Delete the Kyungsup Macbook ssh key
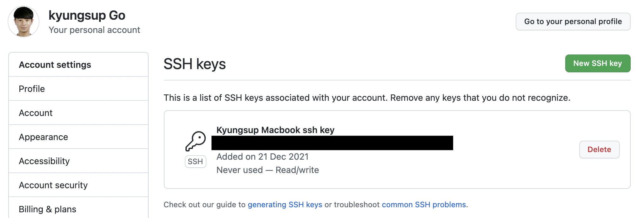644x218 pixels. [599, 150]
